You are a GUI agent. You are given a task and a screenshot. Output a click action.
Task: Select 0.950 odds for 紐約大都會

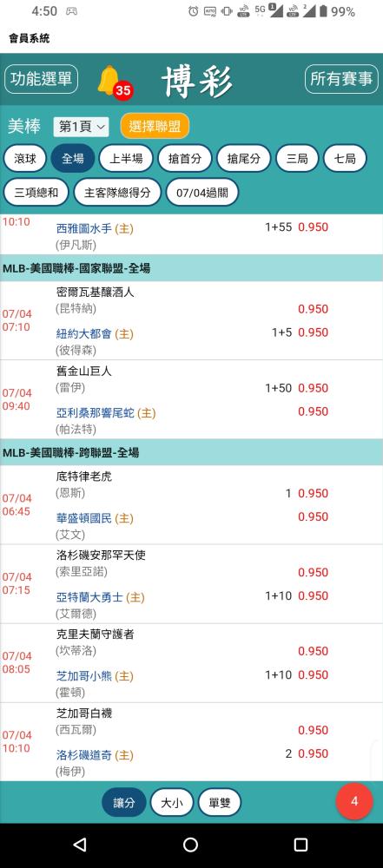[314, 332]
